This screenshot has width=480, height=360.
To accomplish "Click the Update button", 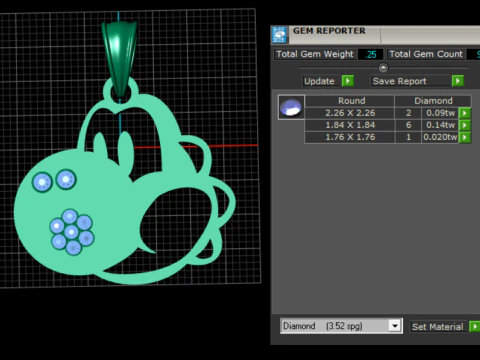I will [x=322, y=81].
